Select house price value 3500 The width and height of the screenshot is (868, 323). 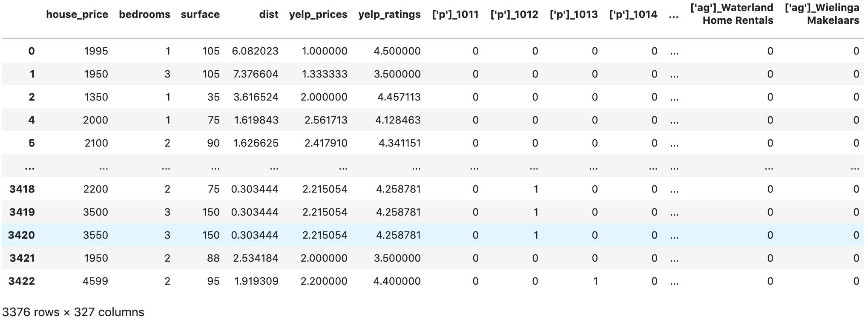pyautogui.click(x=96, y=212)
